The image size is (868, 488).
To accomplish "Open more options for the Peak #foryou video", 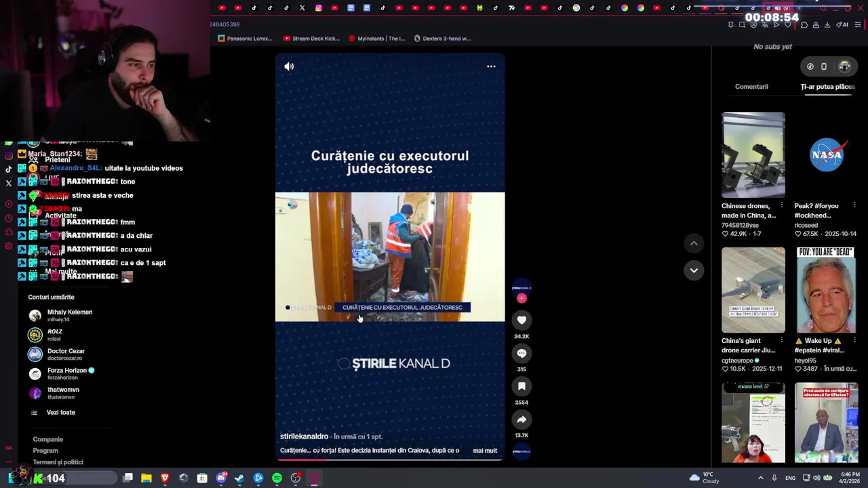I will [854, 205].
